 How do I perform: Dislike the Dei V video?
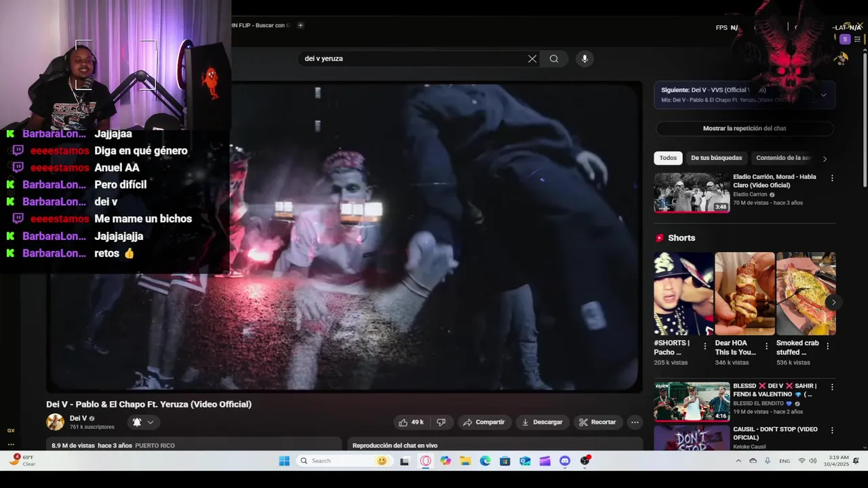(x=441, y=422)
